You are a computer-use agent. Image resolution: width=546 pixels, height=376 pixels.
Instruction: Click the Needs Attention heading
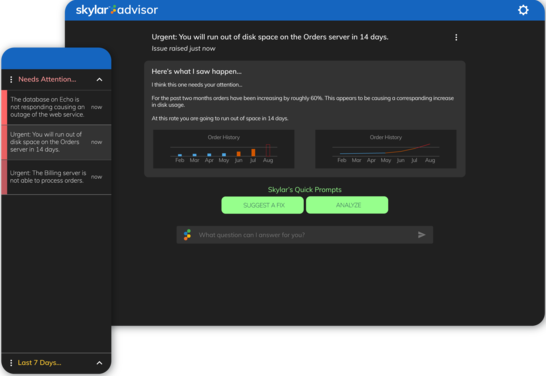pos(47,79)
